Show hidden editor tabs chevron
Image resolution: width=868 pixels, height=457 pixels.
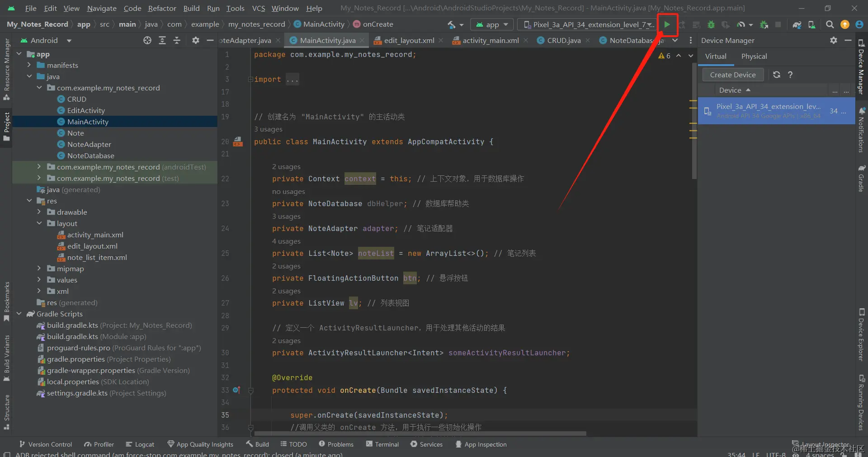(675, 40)
